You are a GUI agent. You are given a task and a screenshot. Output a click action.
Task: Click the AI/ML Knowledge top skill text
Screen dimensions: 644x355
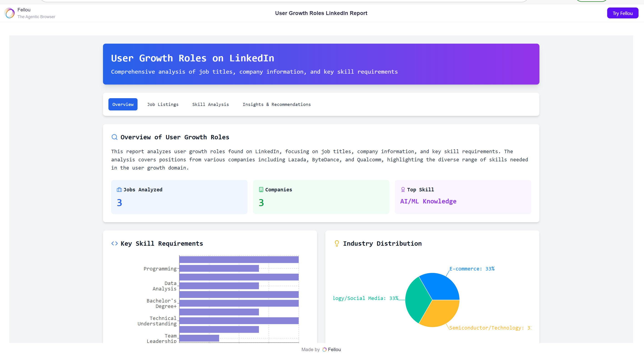pos(428,202)
